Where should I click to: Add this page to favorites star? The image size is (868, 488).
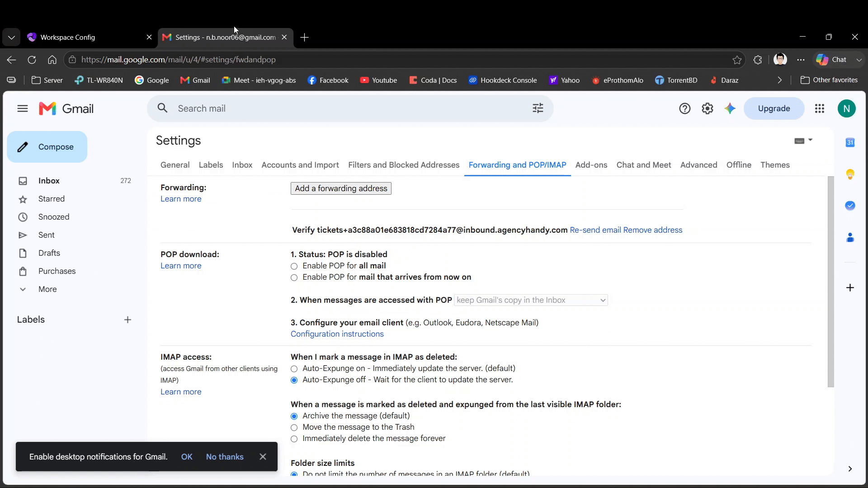tap(737, 60)
